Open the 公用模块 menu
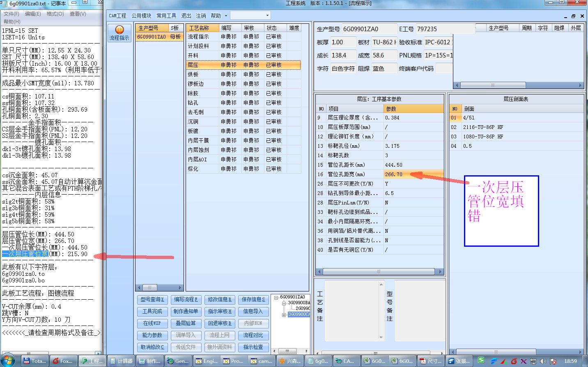The height and width of the screenshot is (367, 588). 141,16
